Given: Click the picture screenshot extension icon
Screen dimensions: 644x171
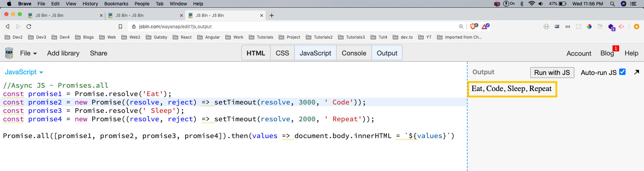Looking at the screenshot, I should 557,27.
